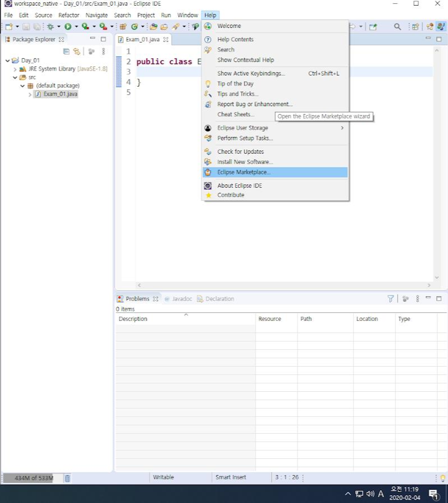Select Check for Updates menu item
This screenshot has width=448, height=503.
point(275,151)
